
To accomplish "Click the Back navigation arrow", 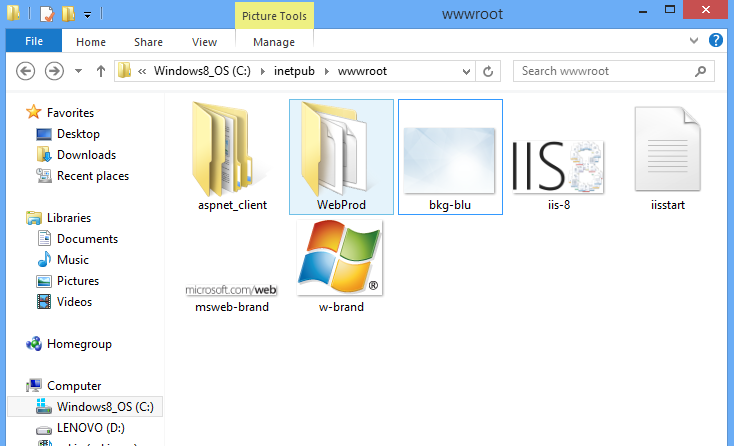I will coord(26,71).
